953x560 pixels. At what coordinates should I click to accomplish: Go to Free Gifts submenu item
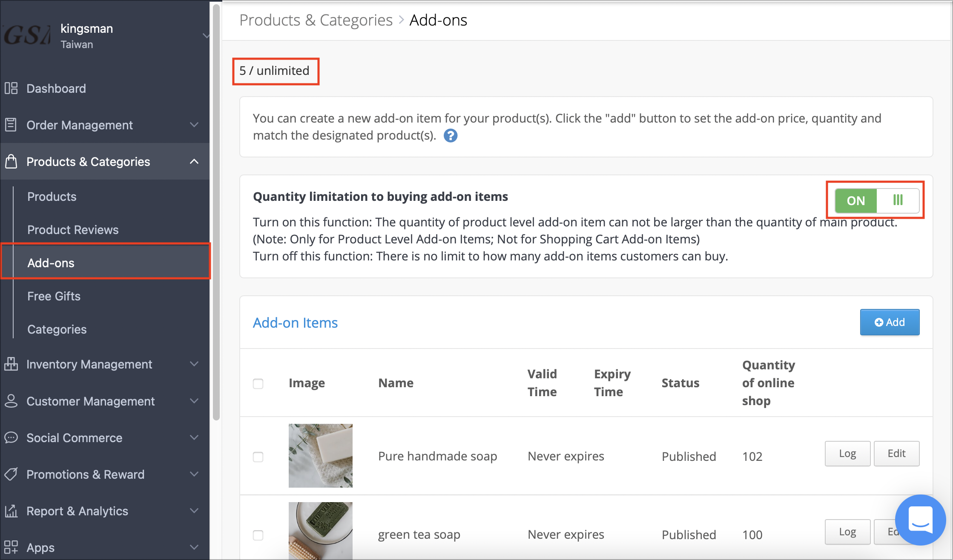[x=54, y=296]
